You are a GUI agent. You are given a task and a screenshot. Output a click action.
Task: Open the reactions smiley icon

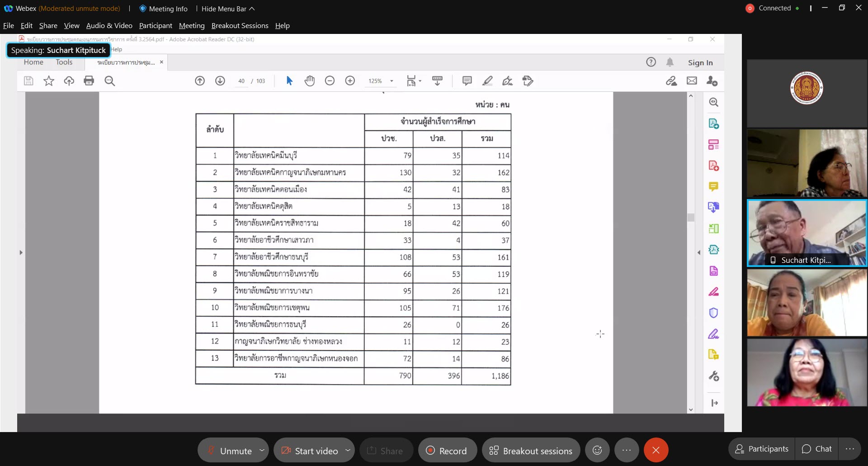(597, 450)
